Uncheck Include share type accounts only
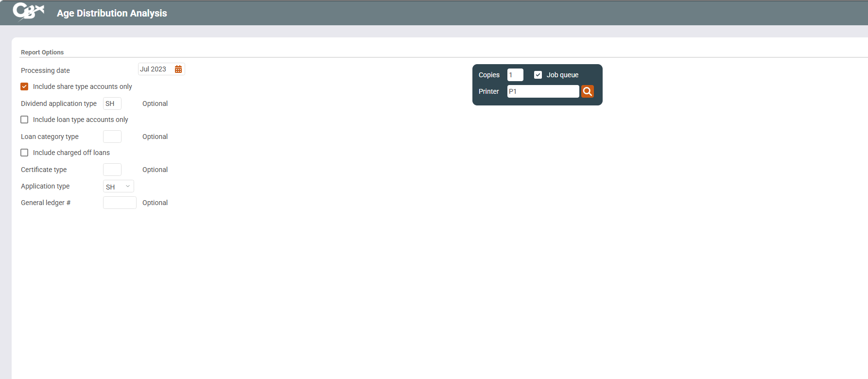Image resolution: width=868 pixels, height=379 pixels. pos(24,86)
